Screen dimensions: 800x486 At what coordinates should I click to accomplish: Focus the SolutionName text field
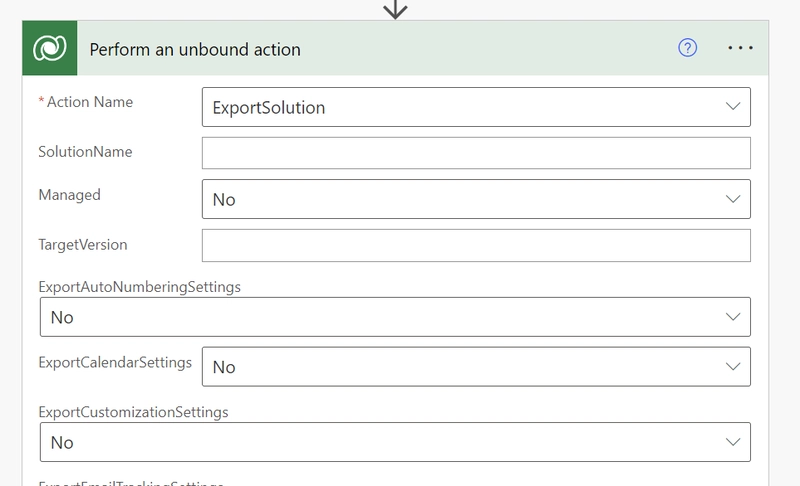pos(475,153)
